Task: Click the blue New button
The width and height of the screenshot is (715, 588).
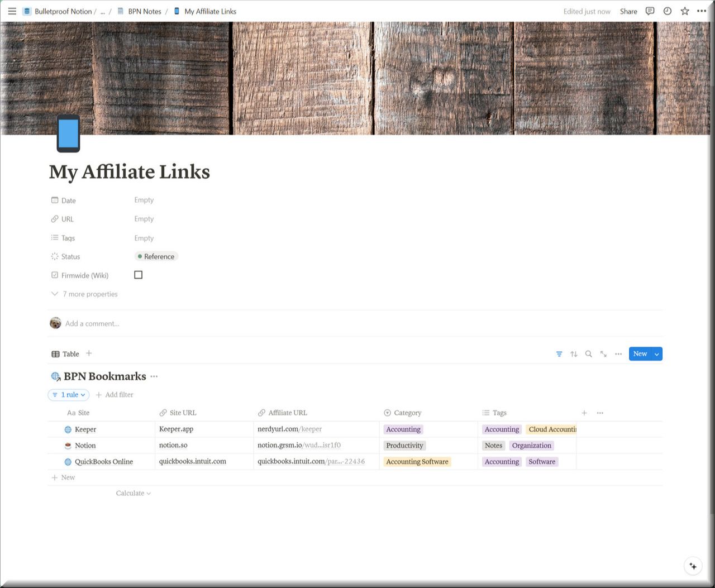Action: [640, 354]
